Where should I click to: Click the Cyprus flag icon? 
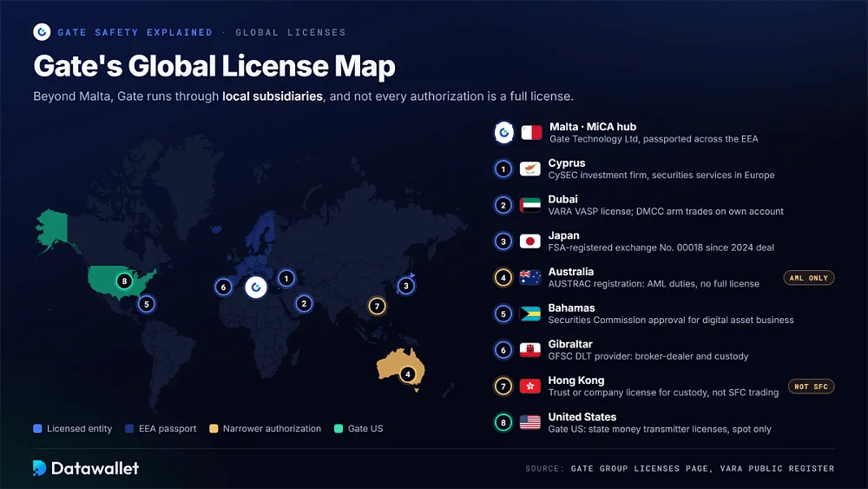pyautogui.click(x=529, y=169)
